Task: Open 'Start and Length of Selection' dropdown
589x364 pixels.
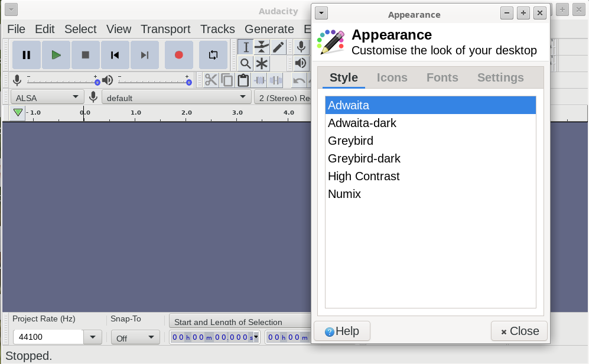Action: [x=240, y=322]
